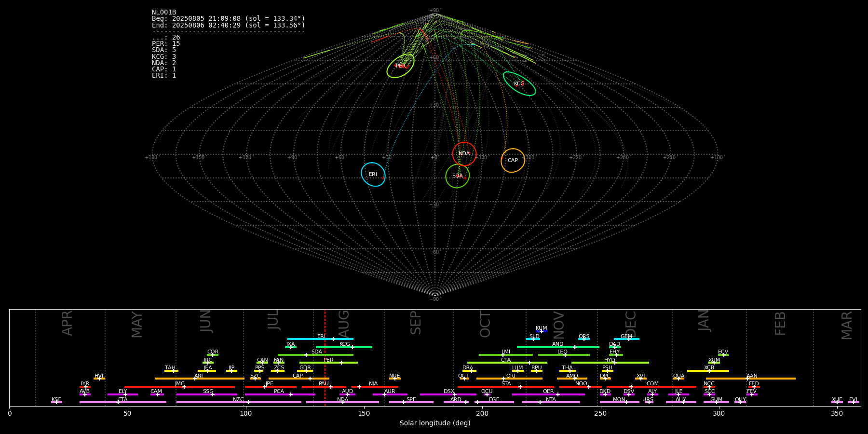The image size is (868, 434).
Task: Select the 'KCG: 3' count in the legend
Action: 164,56
